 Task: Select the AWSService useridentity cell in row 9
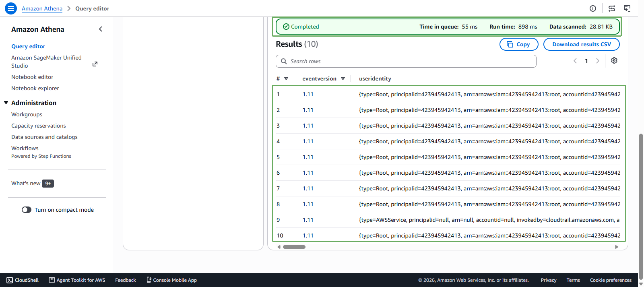point(489,220)
